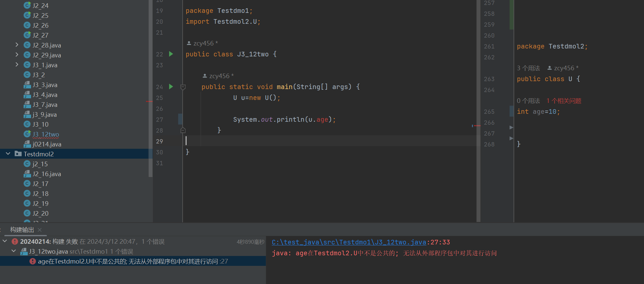Select J2_18 class
This screenshot has width=644, height=284.
coord(40,194)
